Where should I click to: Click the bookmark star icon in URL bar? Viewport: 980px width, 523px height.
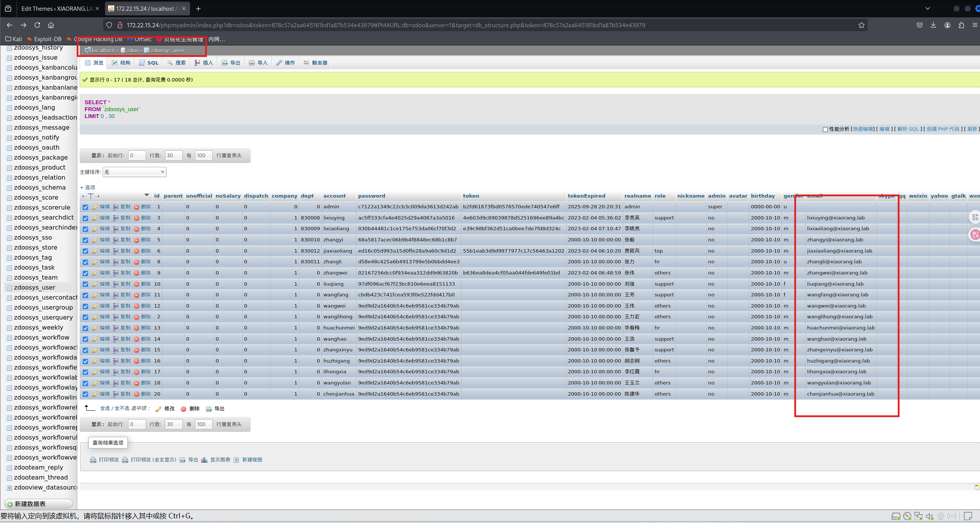pyautogui.click(x=861, y=25)
